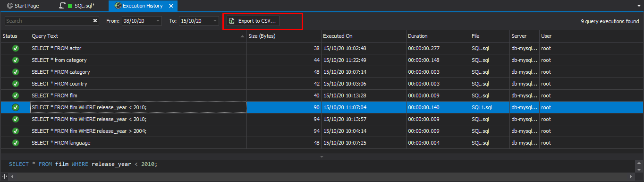This screenshot has height=182, width=644.
Task: Click the size value 38
Action: point(316,48)
